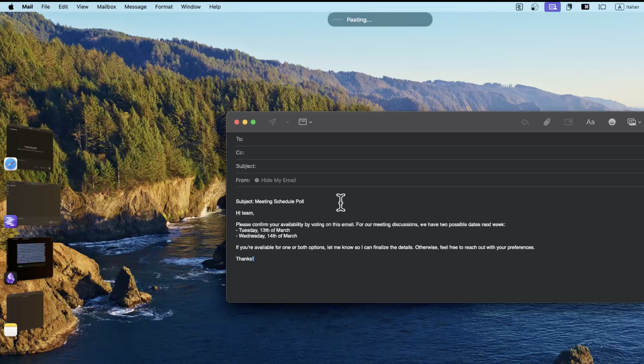Toggle the Aa format bar
Image resolution: width=644 pixels, height=364 pixels.
click(590, 122)
